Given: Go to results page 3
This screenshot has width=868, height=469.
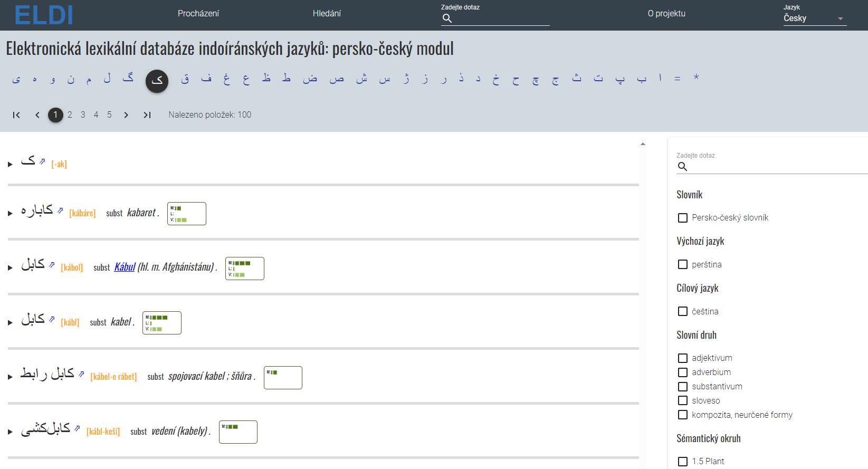Looking at the screenshot, I should click(83, 115).
